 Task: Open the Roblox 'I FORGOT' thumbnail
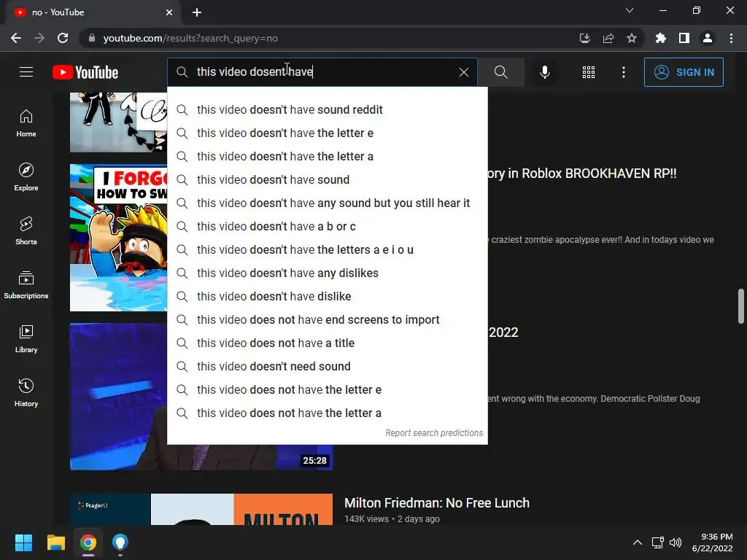[119, 238]
